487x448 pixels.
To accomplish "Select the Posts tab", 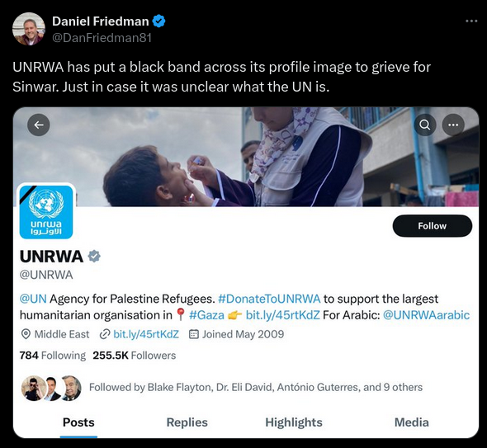I will pyautogui.click(x=78, y=422).
